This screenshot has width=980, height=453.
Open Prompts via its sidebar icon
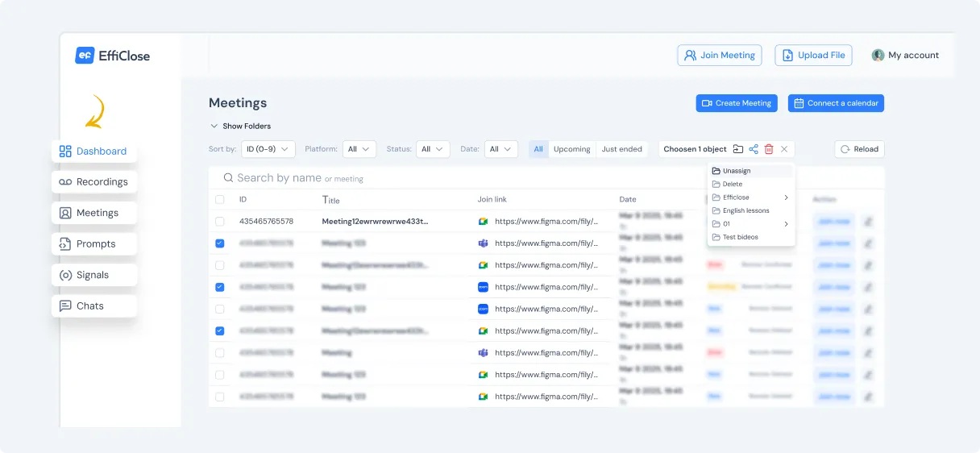65,243
